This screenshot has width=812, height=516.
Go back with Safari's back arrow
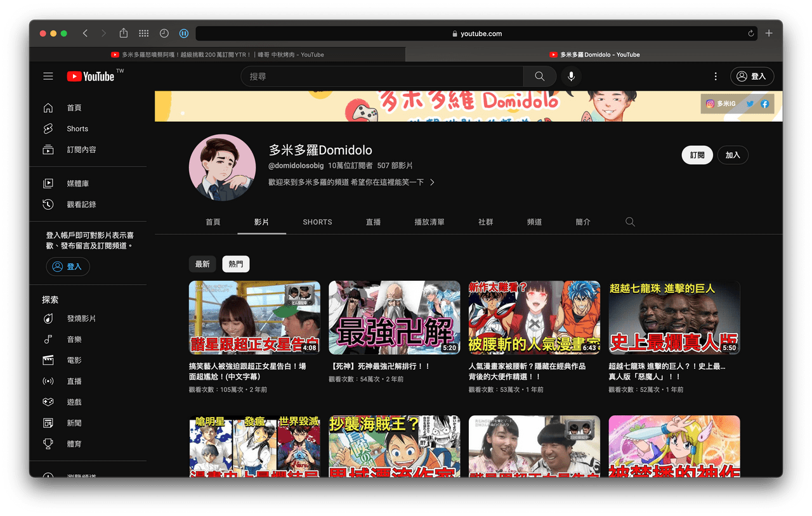pos(85,33)
